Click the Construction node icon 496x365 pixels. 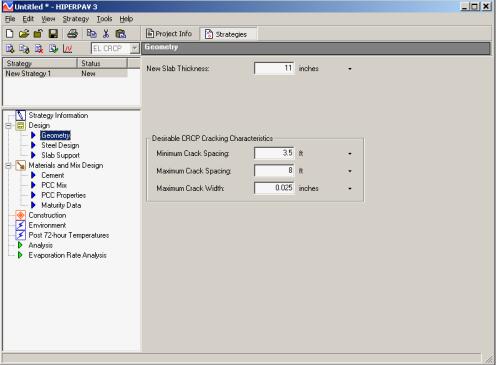[x=21, y=215]
